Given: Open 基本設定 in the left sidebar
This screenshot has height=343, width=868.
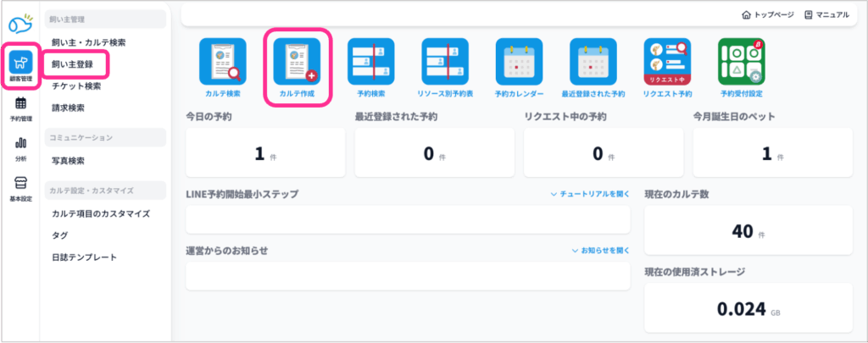Looking at the screenshot, I should tap(21, 189).
